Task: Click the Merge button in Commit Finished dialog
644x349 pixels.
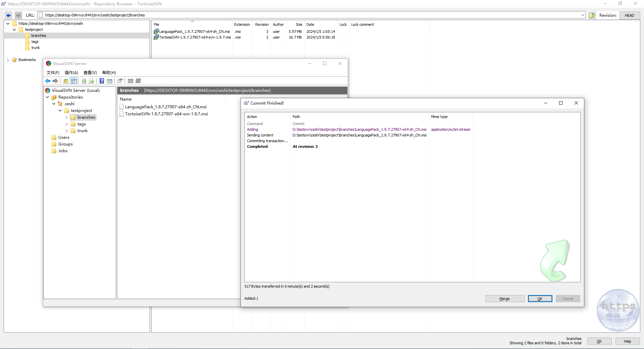Action: [x=505, y=299]
